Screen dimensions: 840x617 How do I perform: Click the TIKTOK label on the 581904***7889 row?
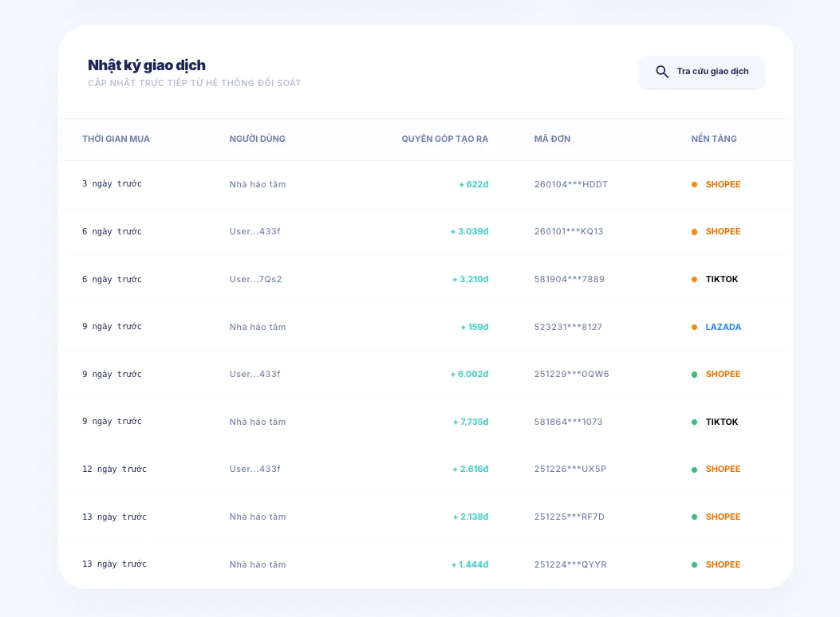721,279
